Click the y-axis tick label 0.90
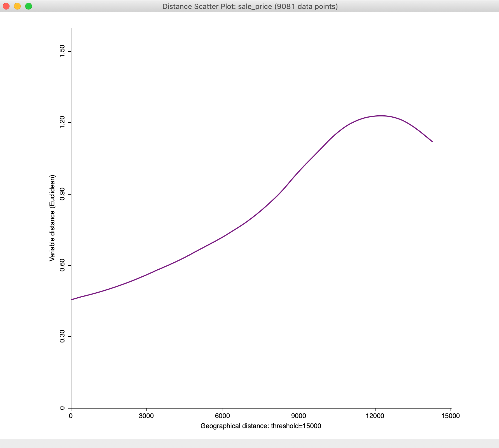 [x=62, y=194]
